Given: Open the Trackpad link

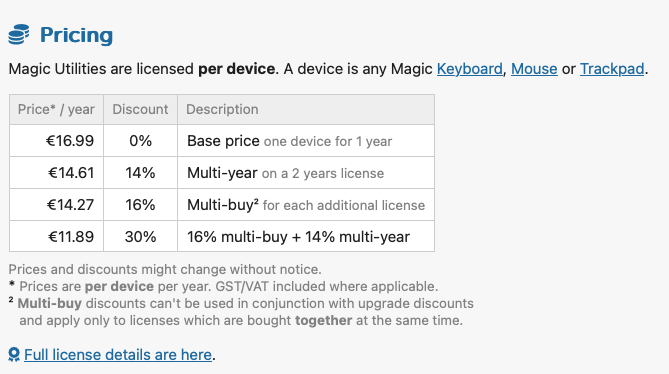Looking at the screenshot, I should pos(612,69).
